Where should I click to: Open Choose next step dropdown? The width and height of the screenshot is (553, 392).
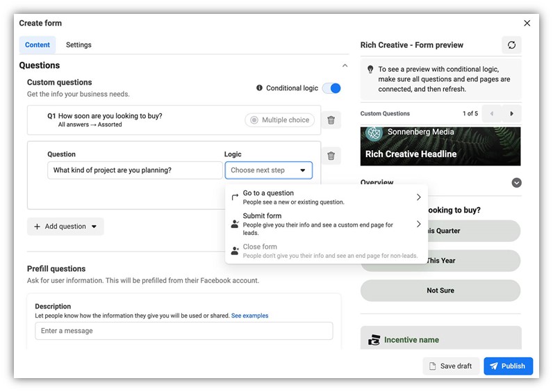(x=268, y=170)
